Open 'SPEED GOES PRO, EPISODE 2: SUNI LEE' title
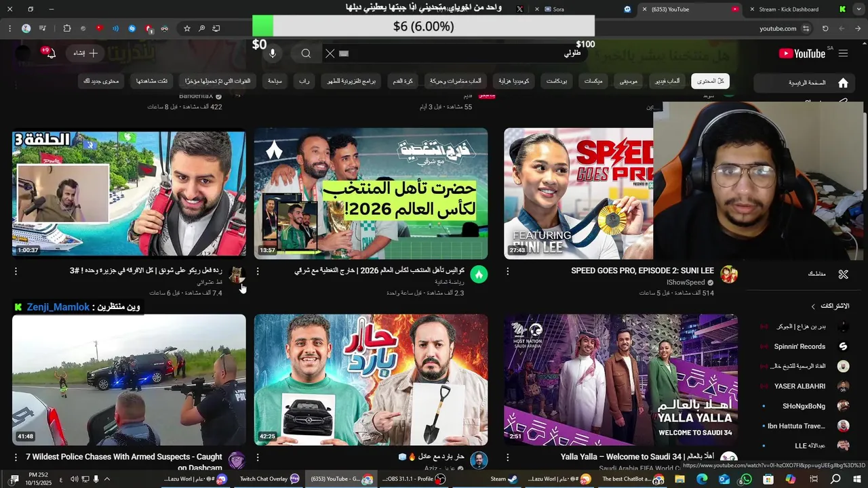This screenshot has width=868, height=488. [642, 270]
